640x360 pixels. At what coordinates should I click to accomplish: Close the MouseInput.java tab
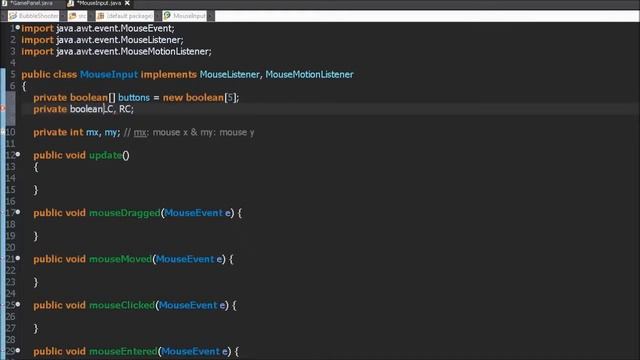pos(127,3)
